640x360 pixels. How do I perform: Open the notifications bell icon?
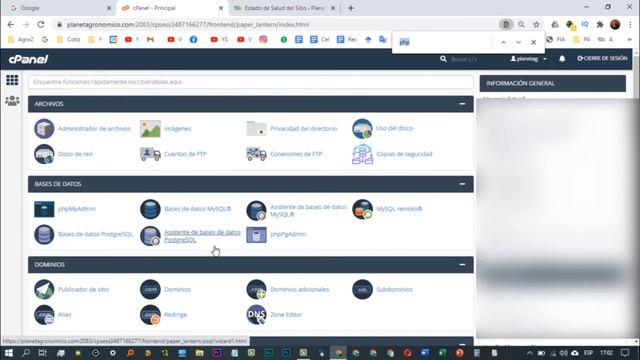tap(562, 59)
